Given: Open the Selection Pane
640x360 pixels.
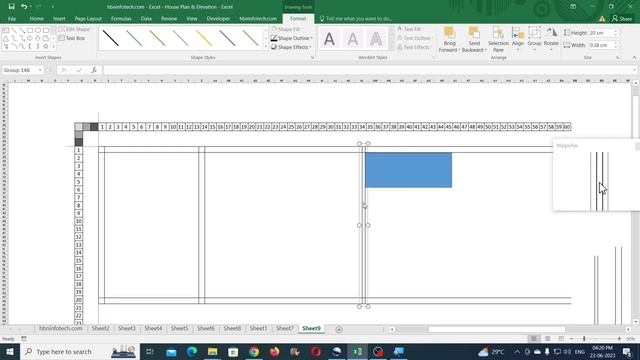Looking at the screenshot, I should 498,40.
